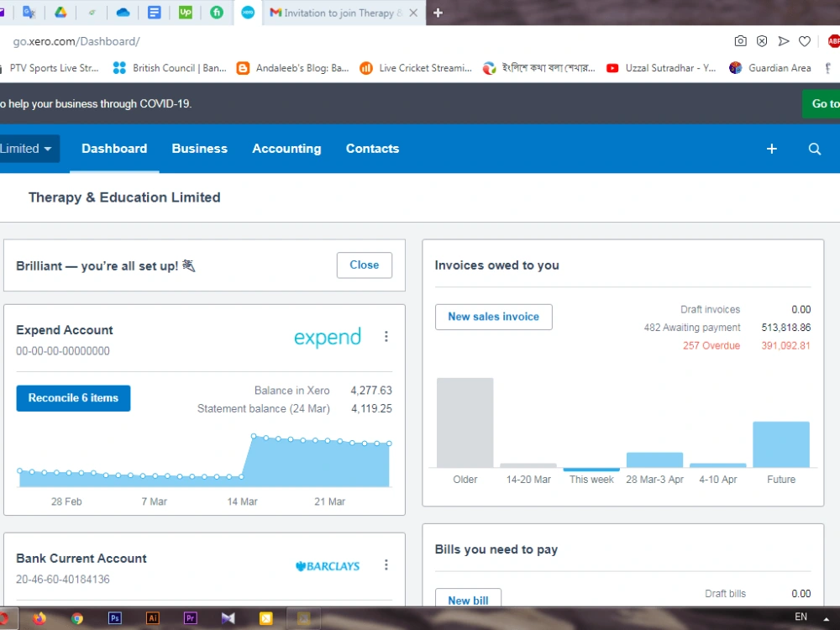Launch Premiere Pro from the taskbar
Viewport: 840px width, 630px height.
pos(190,618)
